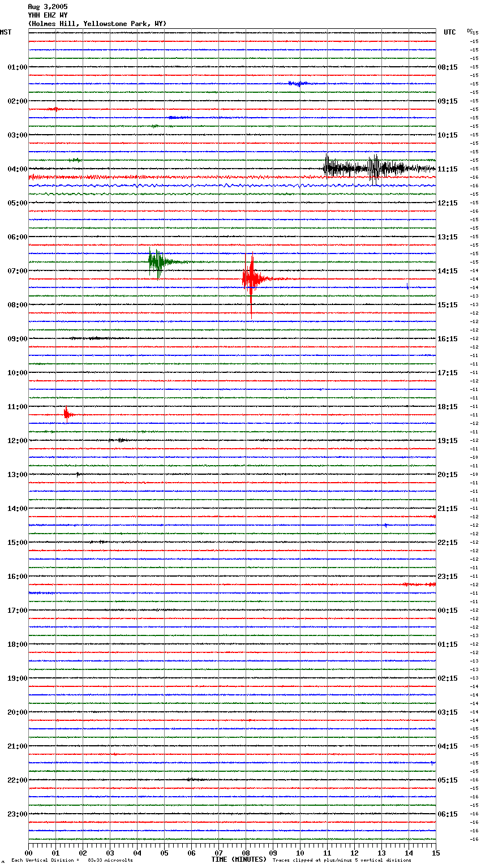Click the 21:15 UTC time label

448,509
